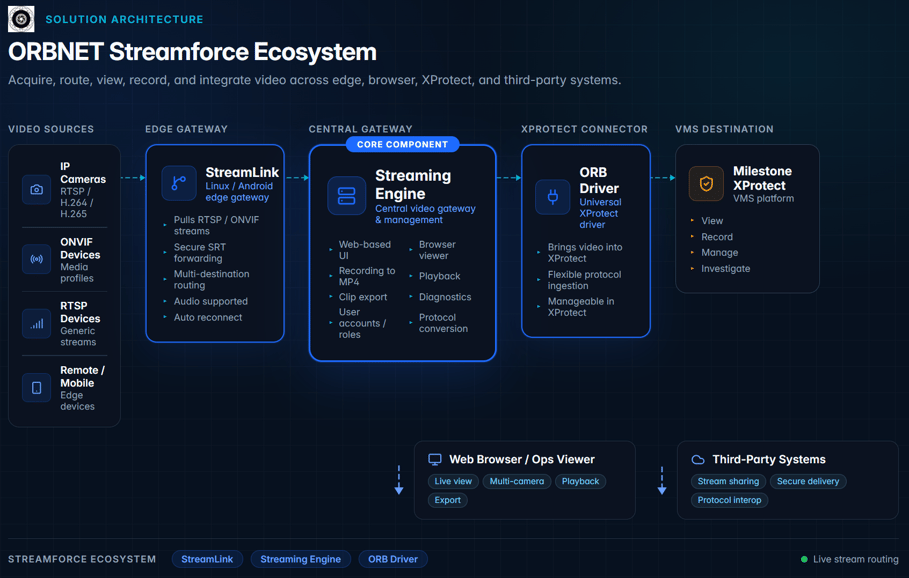Screen dimensions: 909x578
Task: Click 'Recording to MP4' bullet
Action: pos(366,276)
